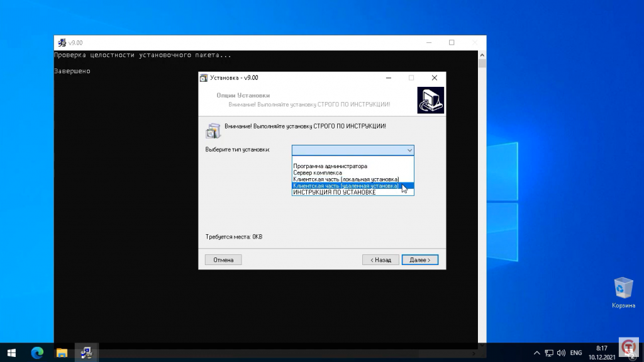Click the installer icon in the dialog title bar
This screenshot has height=362, width=644.
click(x=203, y=78)
